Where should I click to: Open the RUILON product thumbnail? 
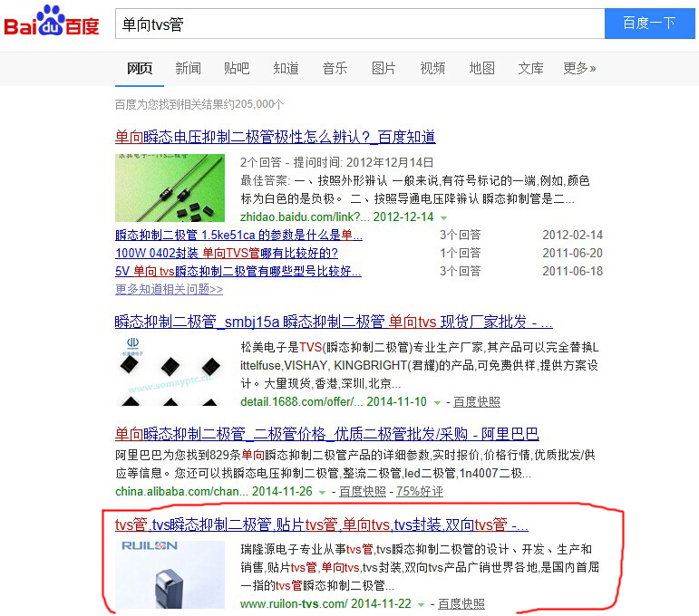(170, 574)
